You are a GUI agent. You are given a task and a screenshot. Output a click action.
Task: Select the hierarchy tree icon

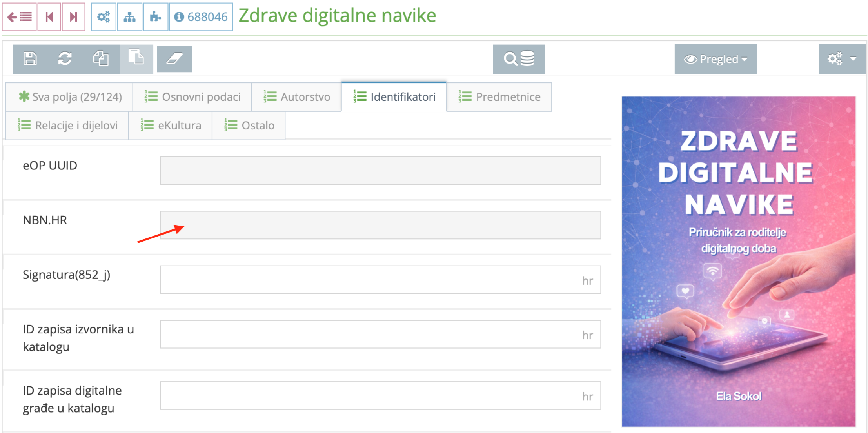tap(129, 16)
